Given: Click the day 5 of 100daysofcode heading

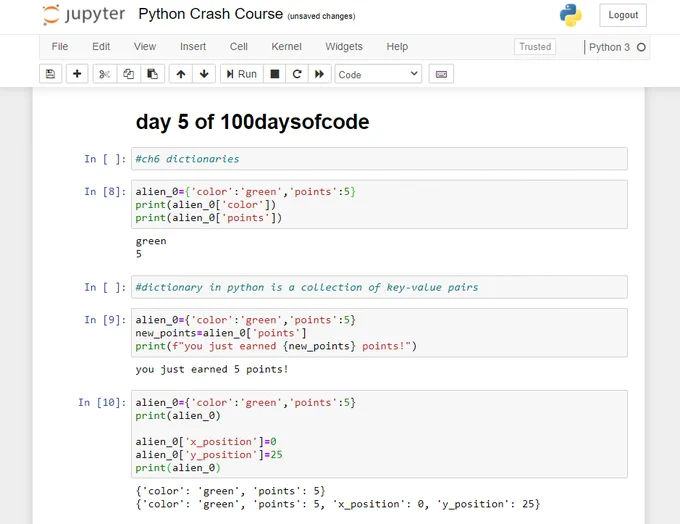Looking at the screenshot, I should pos(252,122).
